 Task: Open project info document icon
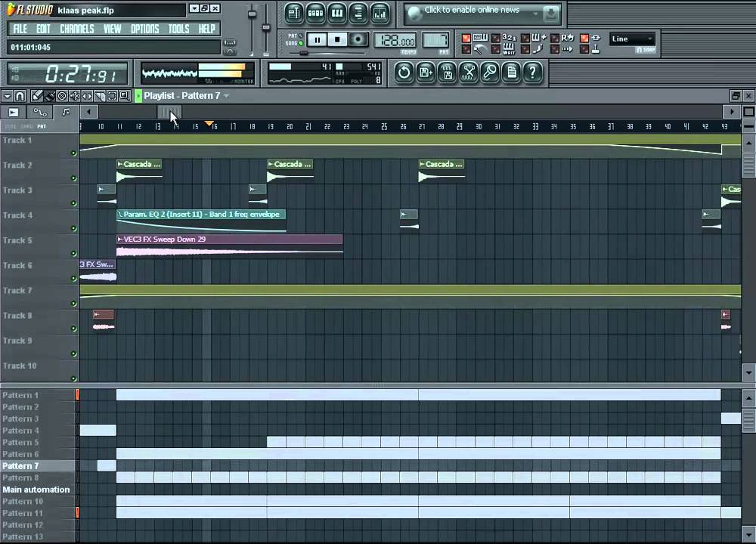[x=512, y=73]
